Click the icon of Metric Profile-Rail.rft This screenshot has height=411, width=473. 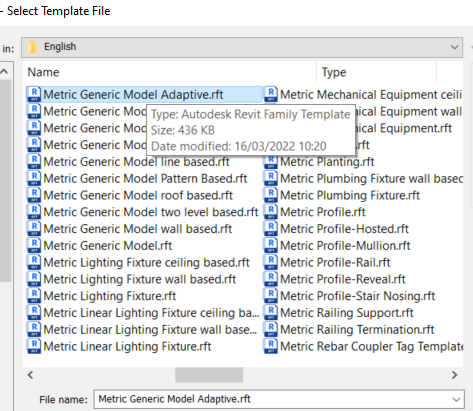point(271,262)
